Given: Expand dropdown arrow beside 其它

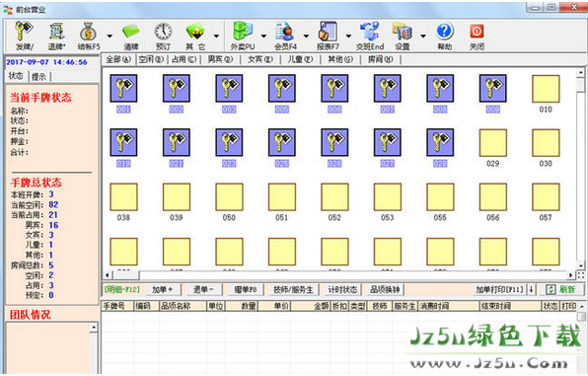Looking at the screenshot, I should tap(216, 37).
